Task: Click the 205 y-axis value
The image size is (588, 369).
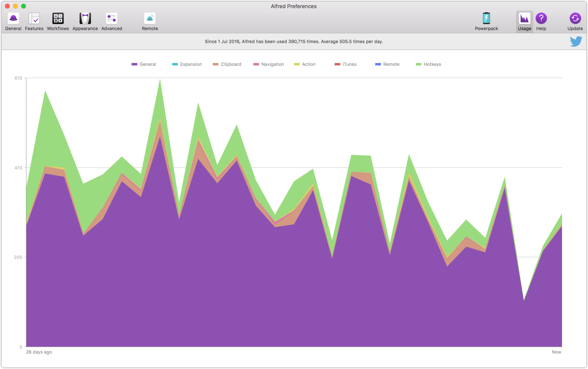Action: click(x=18, y=257)
